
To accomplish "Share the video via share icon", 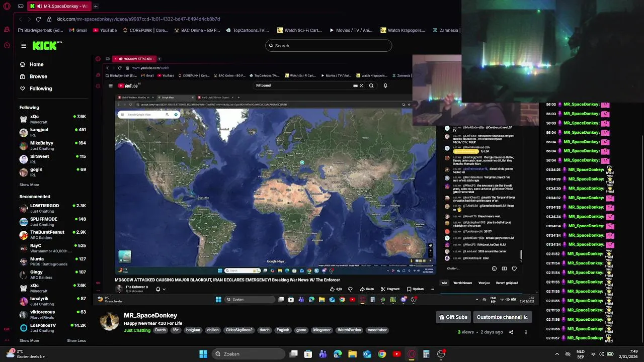I will point(511,332).
